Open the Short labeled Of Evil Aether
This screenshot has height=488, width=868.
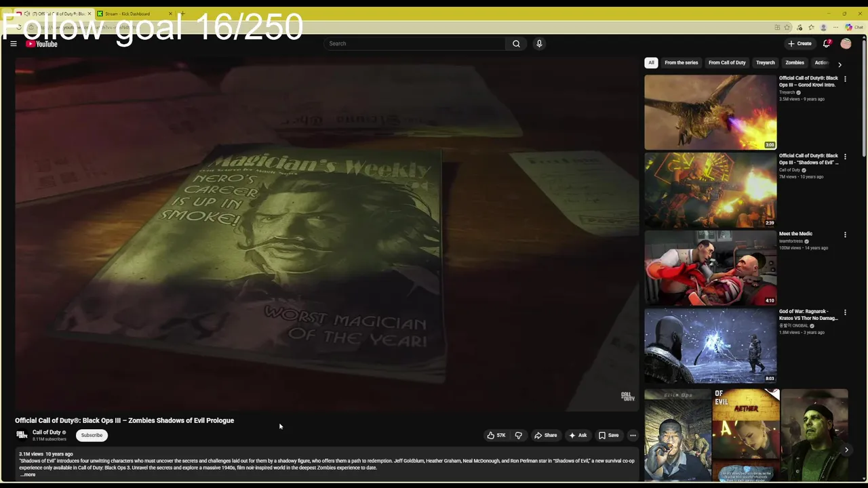[746, 435]
